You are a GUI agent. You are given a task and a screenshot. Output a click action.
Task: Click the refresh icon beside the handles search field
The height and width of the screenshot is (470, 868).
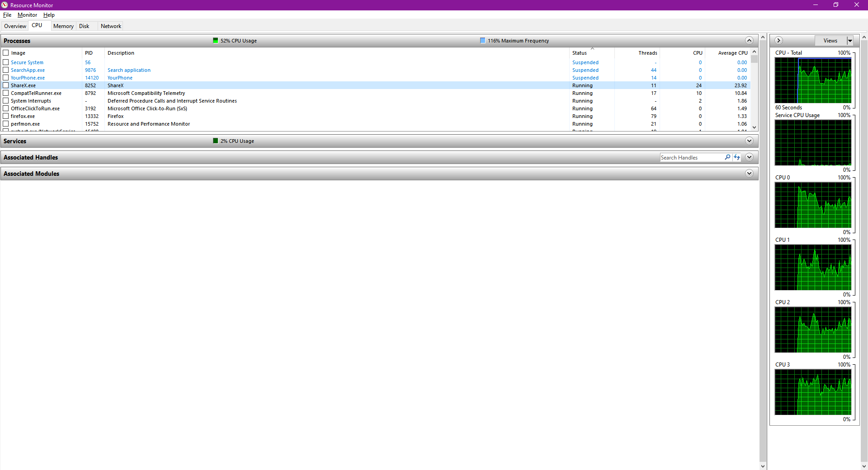click(737, 157)
